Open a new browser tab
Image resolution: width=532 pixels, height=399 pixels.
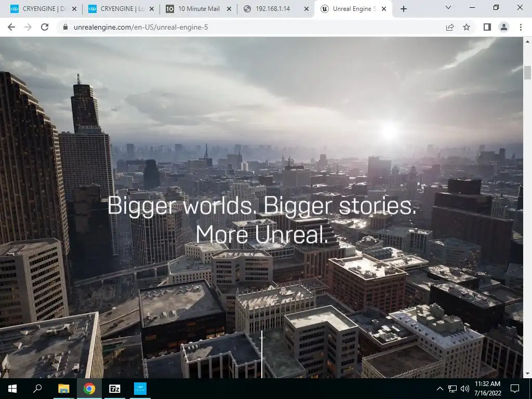(x=403, y=9)
